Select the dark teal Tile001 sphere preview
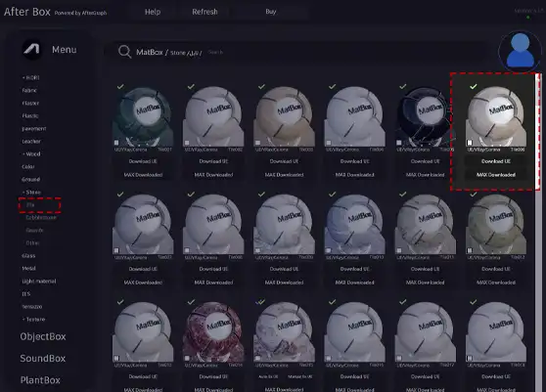546x392 pixels. [143, 116]
